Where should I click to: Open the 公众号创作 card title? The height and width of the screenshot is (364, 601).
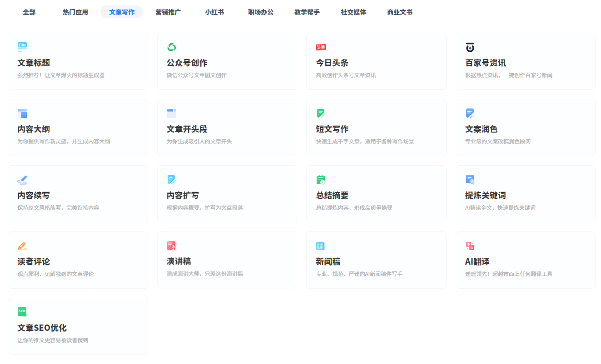pos(187,63)
